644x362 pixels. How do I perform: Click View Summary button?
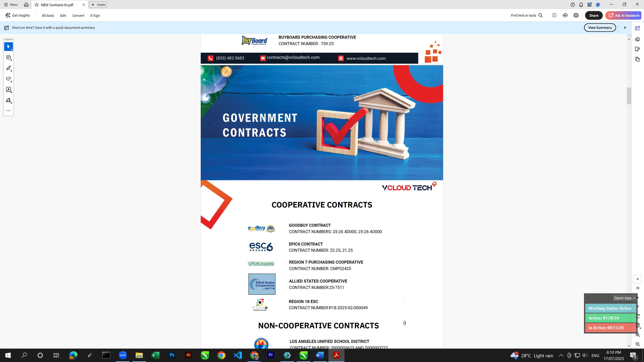pos(600,27)
